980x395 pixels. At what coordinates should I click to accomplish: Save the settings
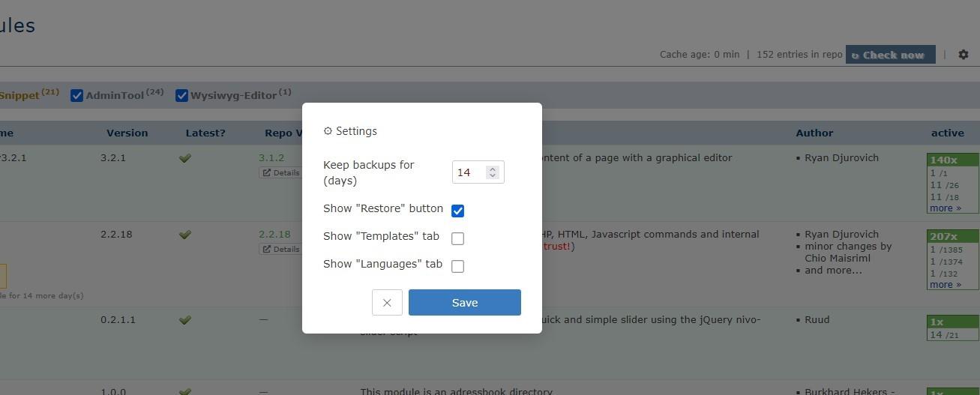(464, 303)
